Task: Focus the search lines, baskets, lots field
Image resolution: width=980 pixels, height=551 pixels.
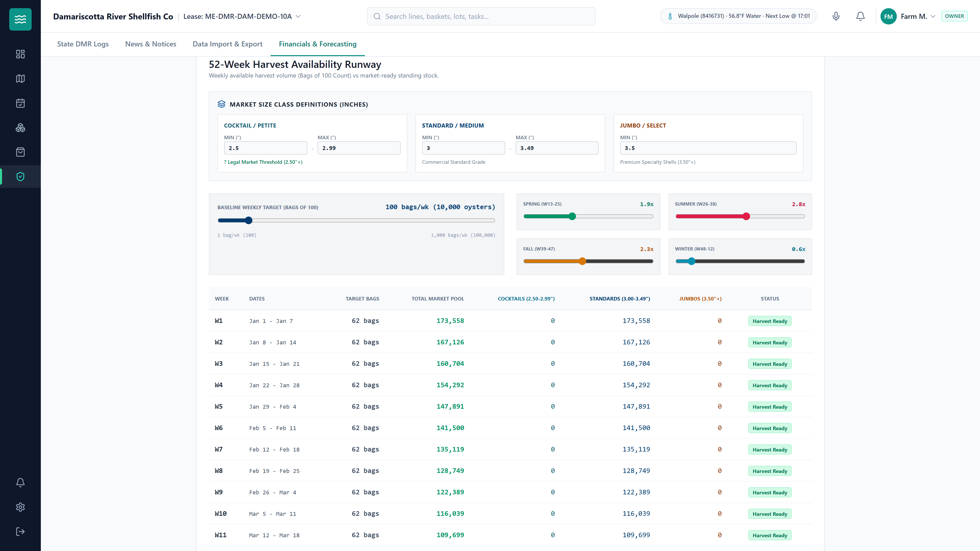Action: coord(481,16)
